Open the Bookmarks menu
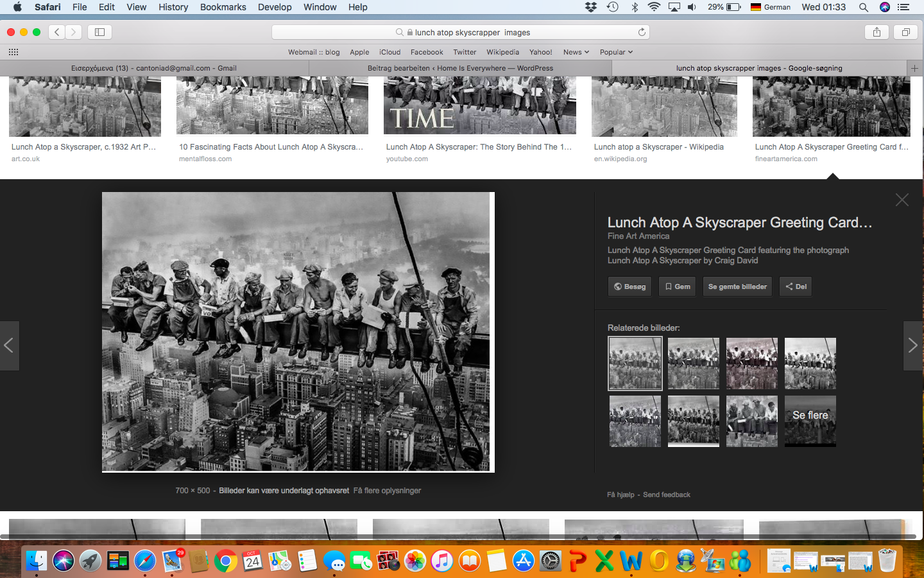The height and width of the screenshot is (578, 924). 223,7
